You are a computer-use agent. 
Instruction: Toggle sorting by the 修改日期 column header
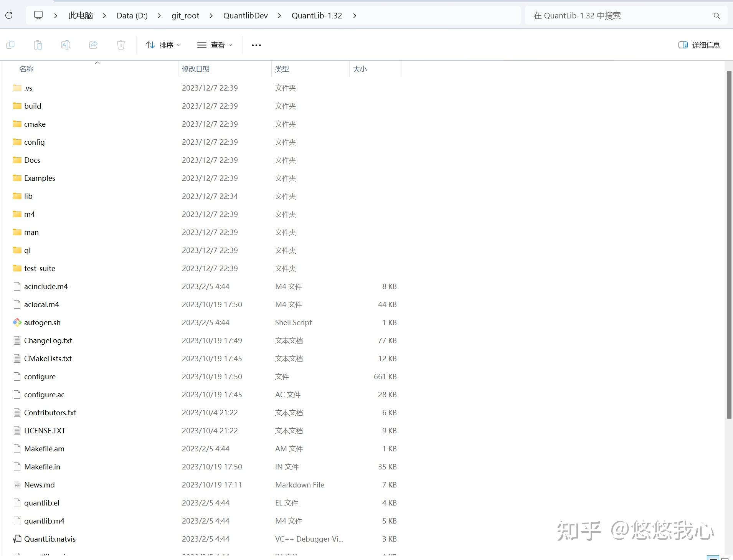[195, 69]
